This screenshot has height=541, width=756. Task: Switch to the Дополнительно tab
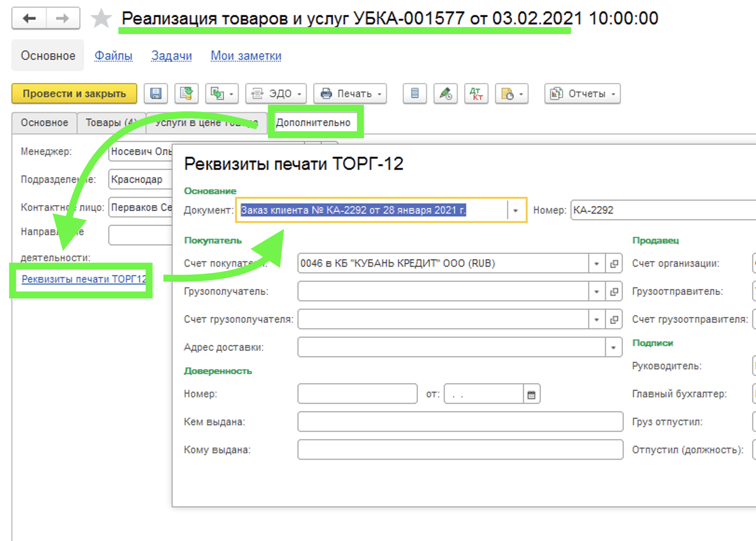click(313, 123)
